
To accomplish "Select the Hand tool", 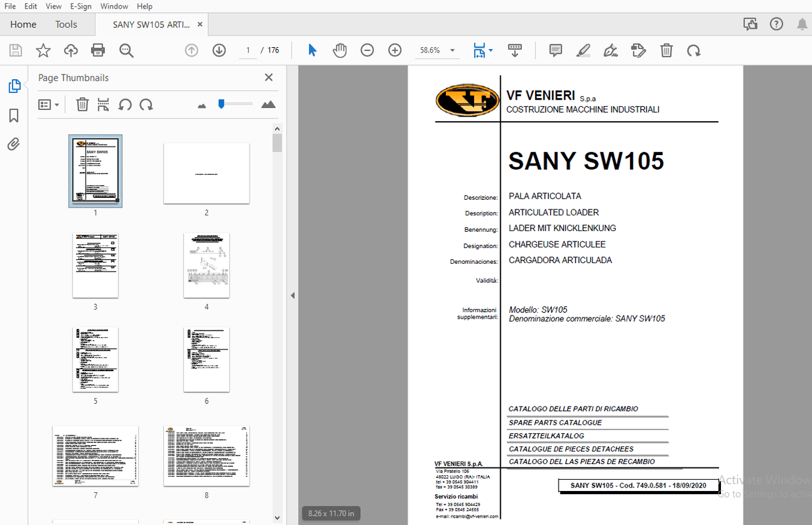I will tap(339, 50).
